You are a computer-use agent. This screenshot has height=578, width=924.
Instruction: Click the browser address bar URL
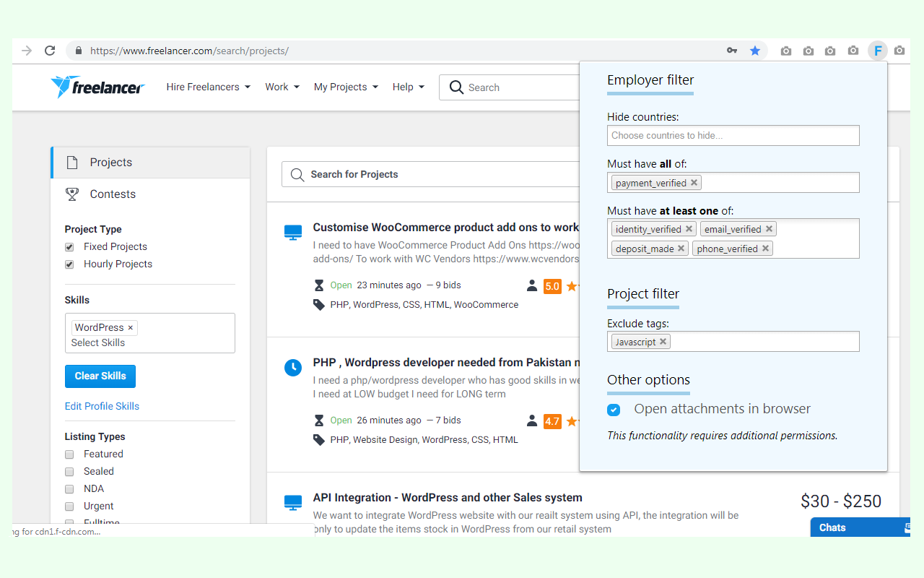[189, 51]
